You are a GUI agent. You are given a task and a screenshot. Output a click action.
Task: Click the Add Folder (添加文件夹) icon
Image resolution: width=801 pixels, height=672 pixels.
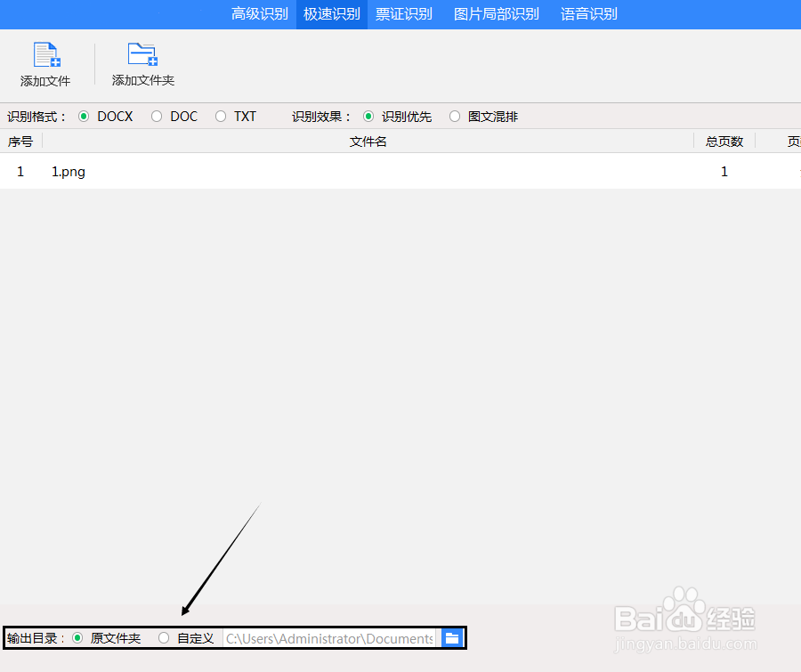point(142,56)
